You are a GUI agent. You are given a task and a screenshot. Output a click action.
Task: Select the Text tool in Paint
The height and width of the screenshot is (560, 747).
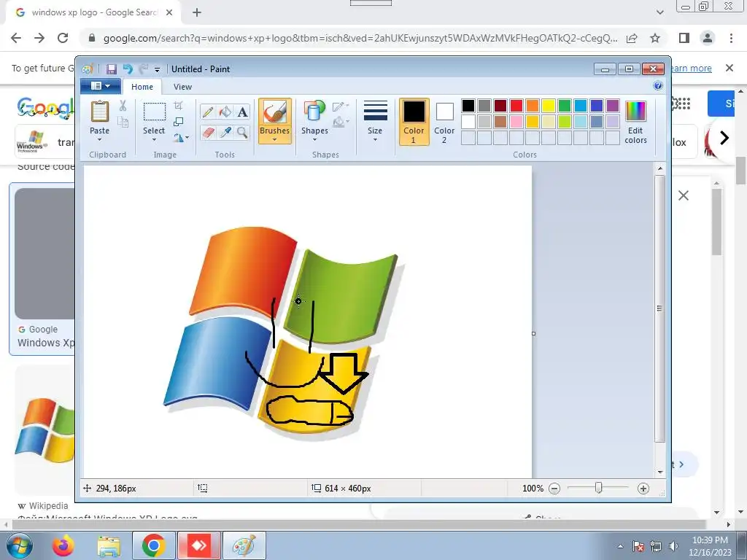[x=242, y=112]
